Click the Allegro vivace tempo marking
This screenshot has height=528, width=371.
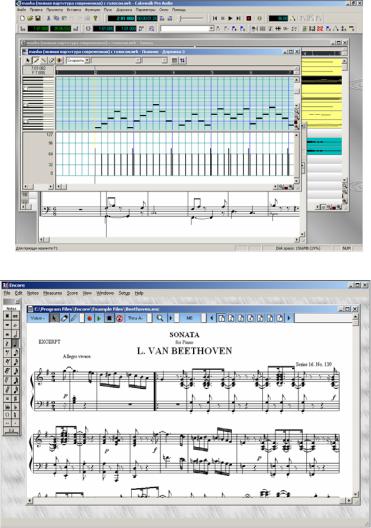point(76,356)
